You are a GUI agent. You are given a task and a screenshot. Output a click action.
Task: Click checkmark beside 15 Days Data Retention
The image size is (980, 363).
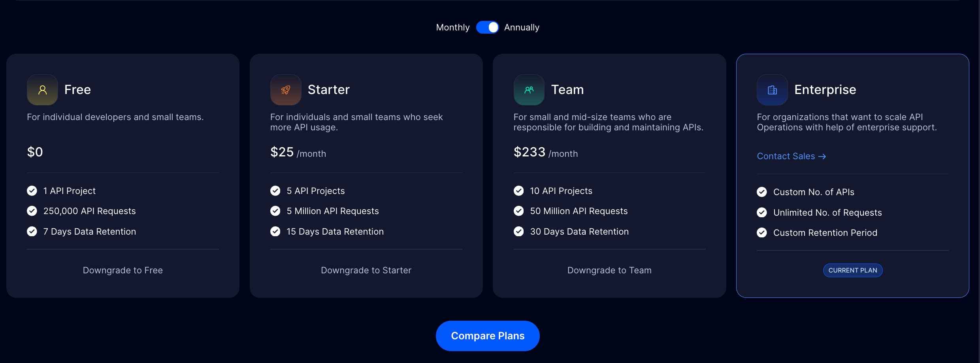coord(275,231)
